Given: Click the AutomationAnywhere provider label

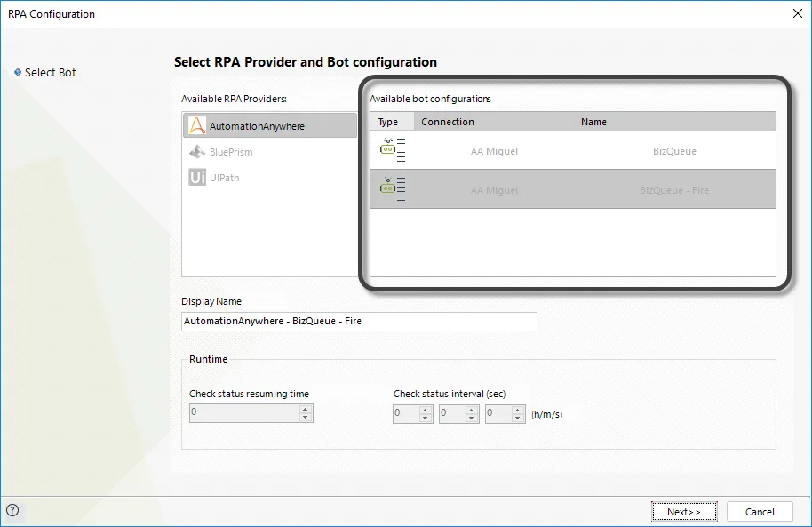Looking at the screenshot, I should click(x=257, y=126).
